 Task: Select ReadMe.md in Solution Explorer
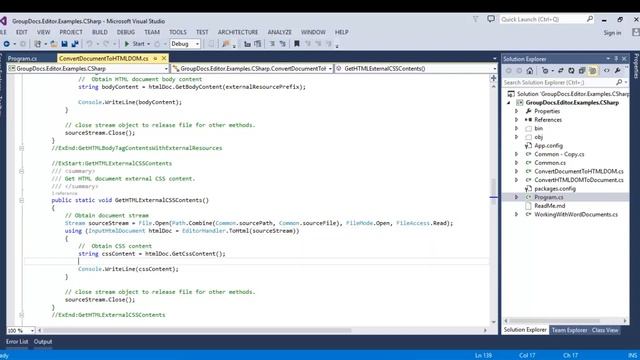pyautogui.click(x=549, y=206)
